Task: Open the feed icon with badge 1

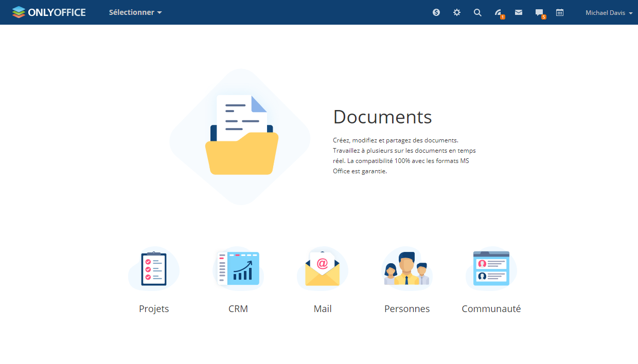Action: coord(498,13)
